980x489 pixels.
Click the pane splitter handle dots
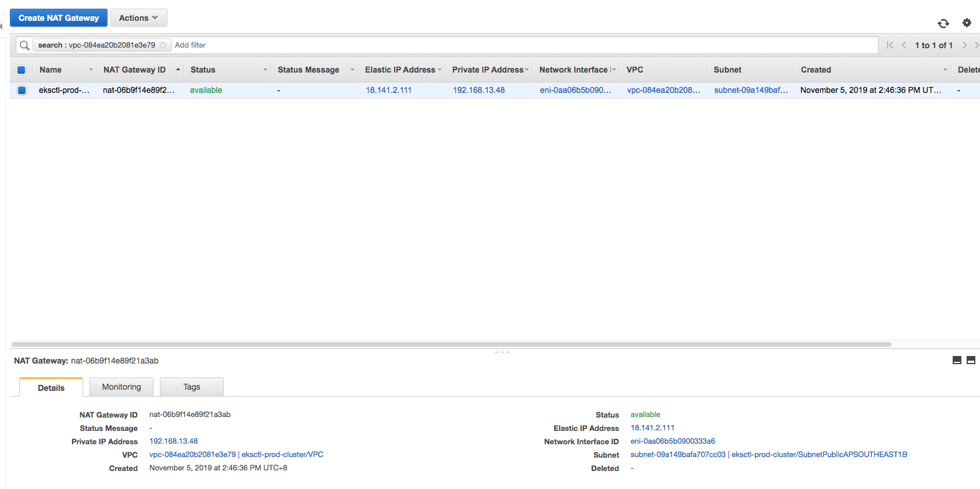point(502,352)
